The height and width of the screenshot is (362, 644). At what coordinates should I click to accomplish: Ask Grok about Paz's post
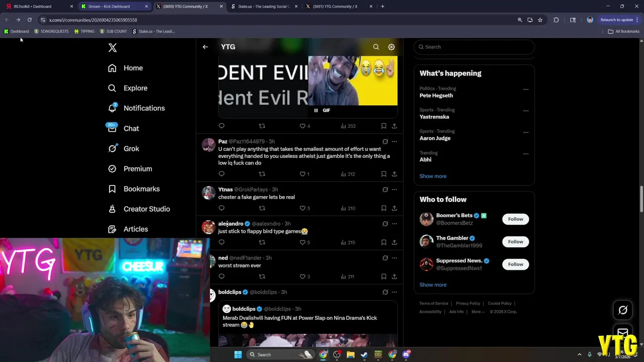tap(385, 142)
